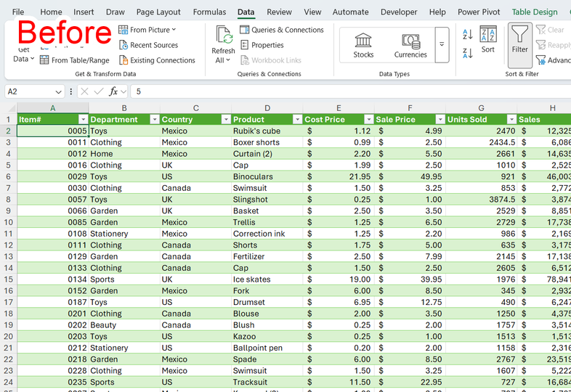Expand the Refresh All dropdown arrow
This screenshot has height=392, width=571.
[228, 60]
